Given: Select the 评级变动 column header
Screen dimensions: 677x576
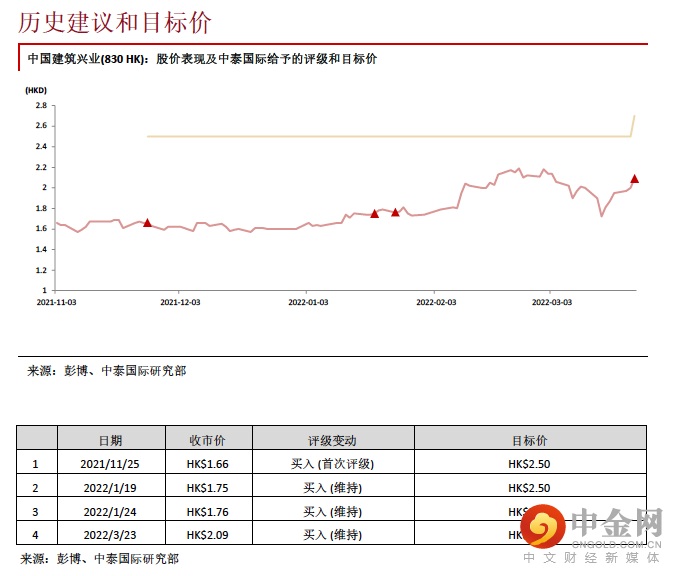Looking at the screenshot, I should click(x=332, y=440).
